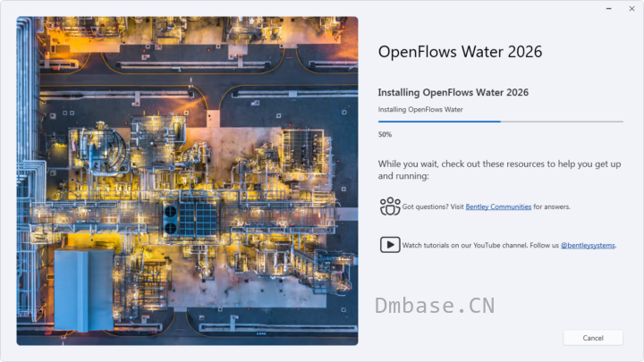644x362 pixels.
Task: Click the blue filled part of progress bar
Action: point(439,122)
